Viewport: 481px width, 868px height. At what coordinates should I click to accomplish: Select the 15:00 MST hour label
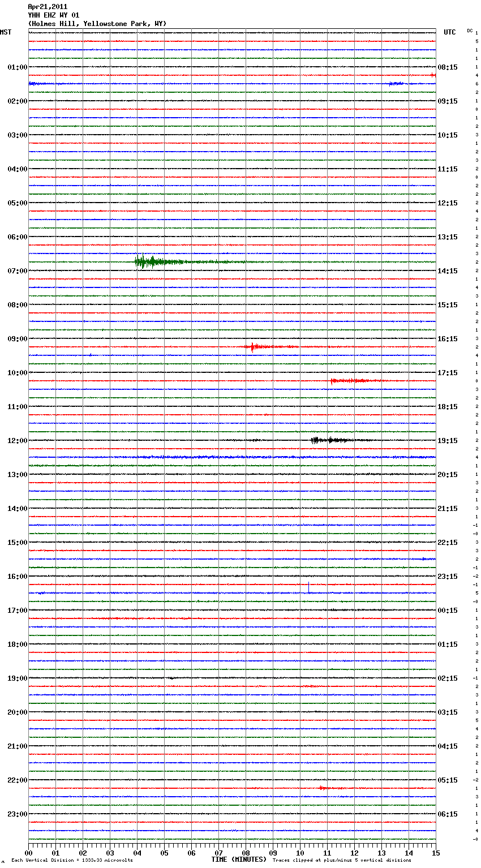coord(18,543)
